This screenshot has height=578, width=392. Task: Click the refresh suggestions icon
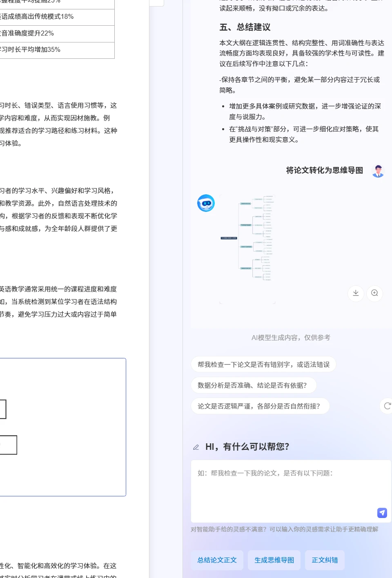(x=387, y=406)
